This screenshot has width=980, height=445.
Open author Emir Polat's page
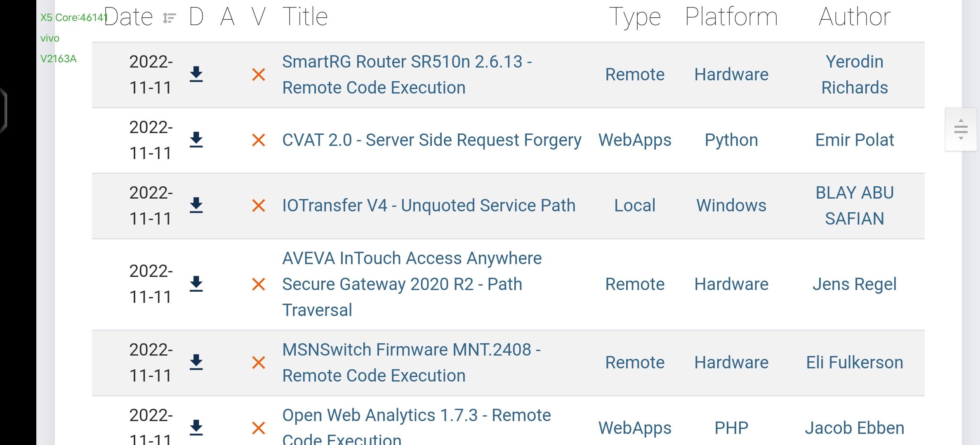pyautogui.click(x=854, y=140)
